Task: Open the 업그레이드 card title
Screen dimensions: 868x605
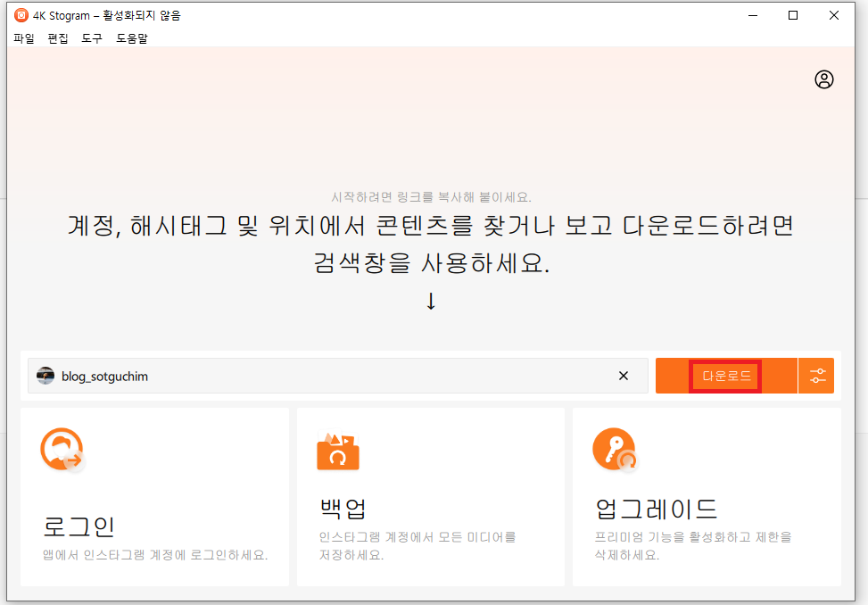Action: [656, 508]
